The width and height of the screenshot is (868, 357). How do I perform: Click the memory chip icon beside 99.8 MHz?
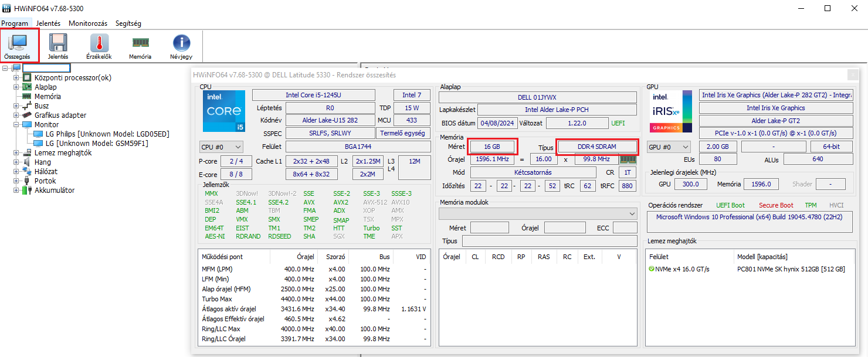click(629, 159)
